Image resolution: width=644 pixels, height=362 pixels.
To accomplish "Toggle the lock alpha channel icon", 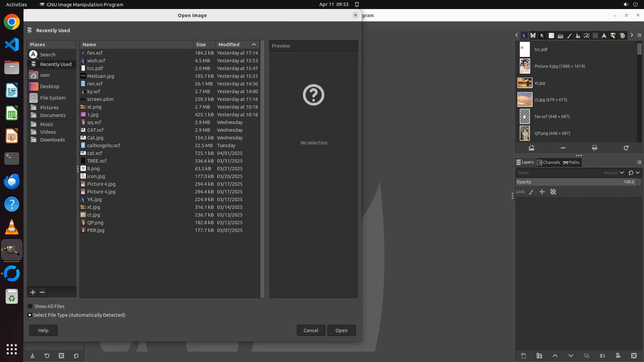I will coord(553,192).
